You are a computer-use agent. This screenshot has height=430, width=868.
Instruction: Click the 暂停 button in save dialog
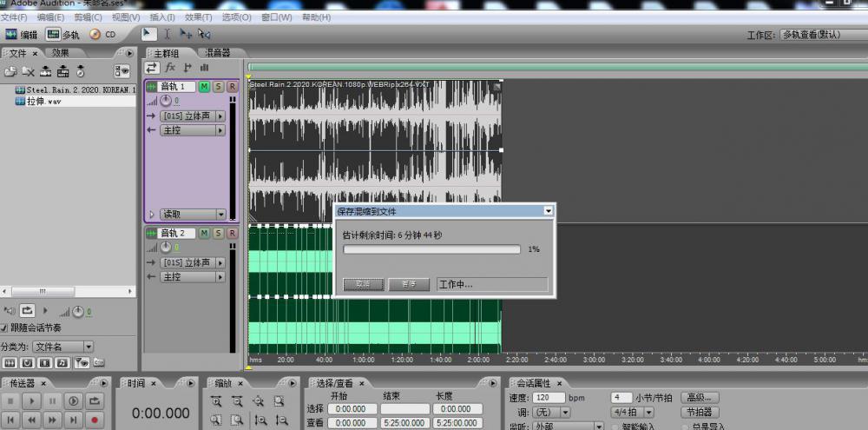tap(409, 284)
